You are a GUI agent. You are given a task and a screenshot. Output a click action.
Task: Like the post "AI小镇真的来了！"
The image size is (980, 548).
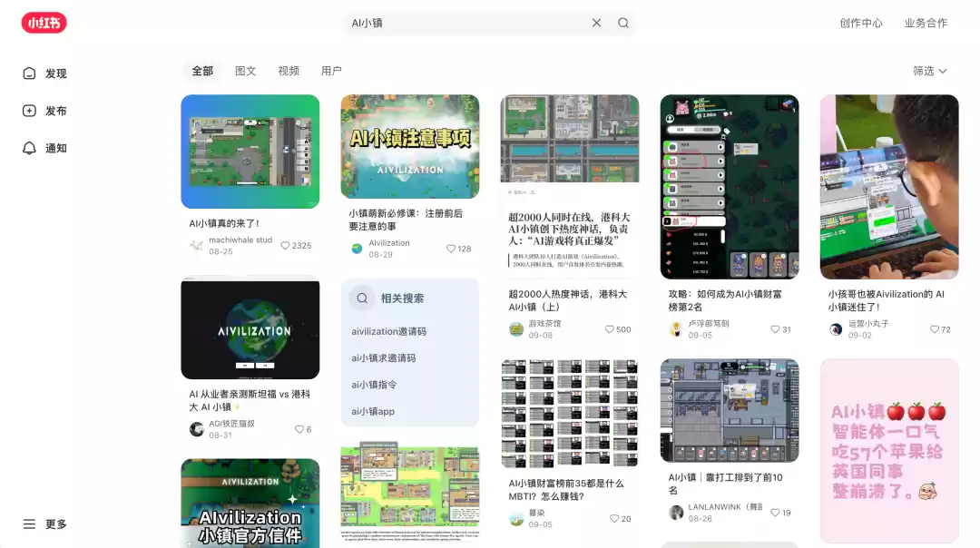(x=286, y=246)
